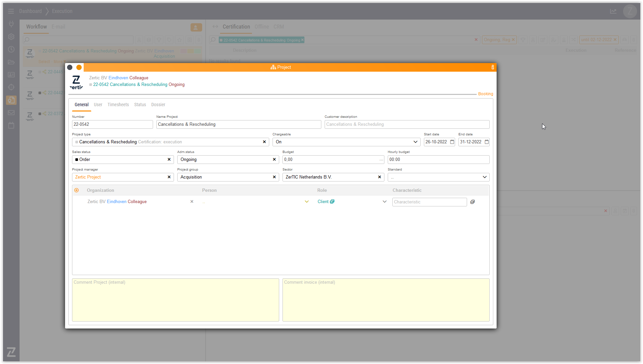The height and width of the screenshot is (364, 643).
Task: Expand the Person dropdown arrow
Action: 307,202
